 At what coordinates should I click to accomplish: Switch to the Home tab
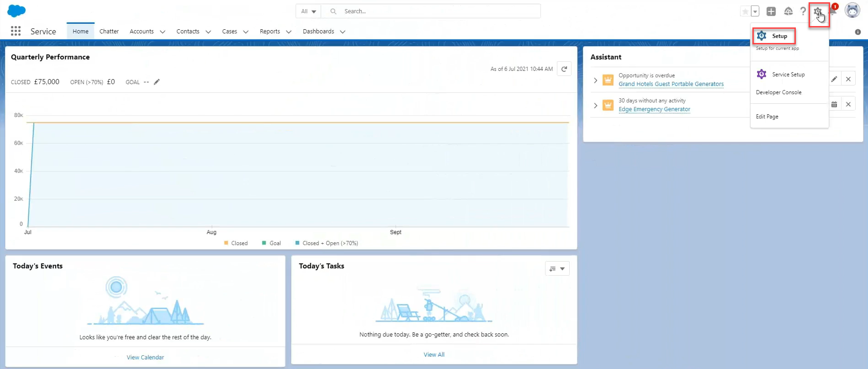[80, 31]
